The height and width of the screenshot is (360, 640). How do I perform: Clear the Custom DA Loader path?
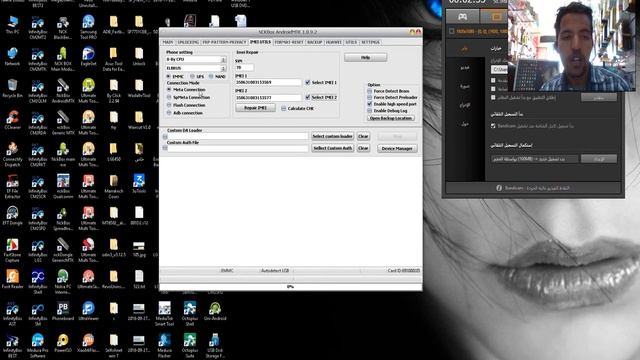363,136
